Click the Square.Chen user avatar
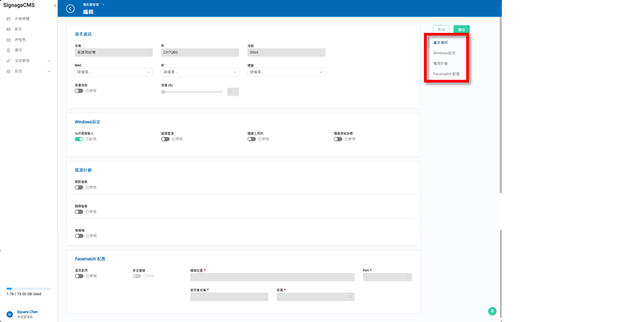 pos(9,314)
